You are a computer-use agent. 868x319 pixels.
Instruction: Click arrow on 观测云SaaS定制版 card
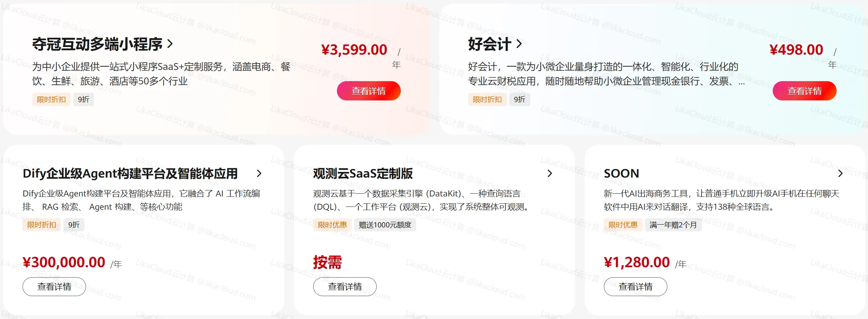click(550, 174)
